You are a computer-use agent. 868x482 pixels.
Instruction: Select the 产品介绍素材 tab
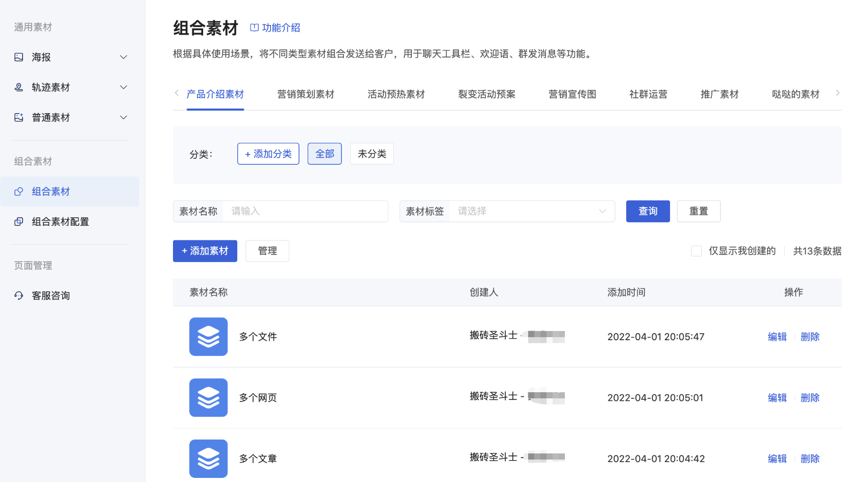tap(215, 94)
